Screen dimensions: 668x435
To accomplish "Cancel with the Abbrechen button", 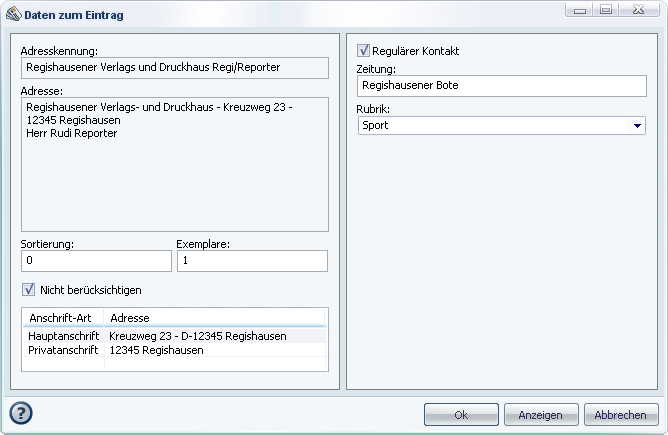I will pos(621,415).
